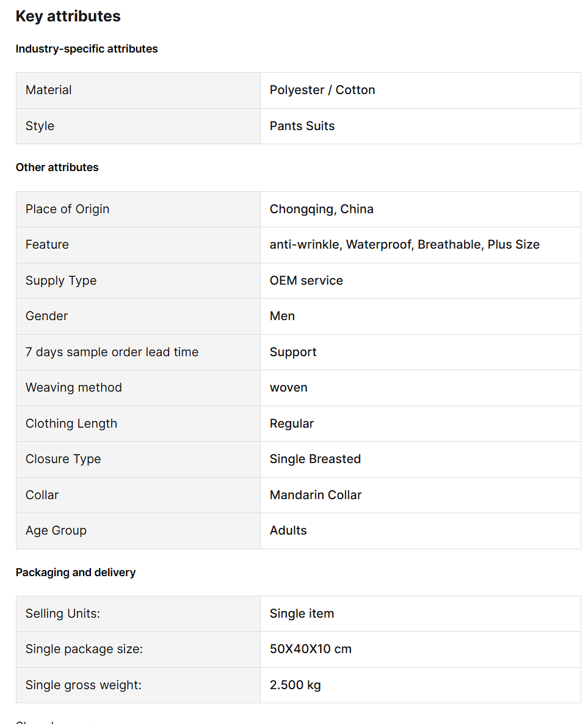Viewport: 588px width, 724px height.
Task: Click the 7 days sample order label
Action: click(x=112, y=352)
